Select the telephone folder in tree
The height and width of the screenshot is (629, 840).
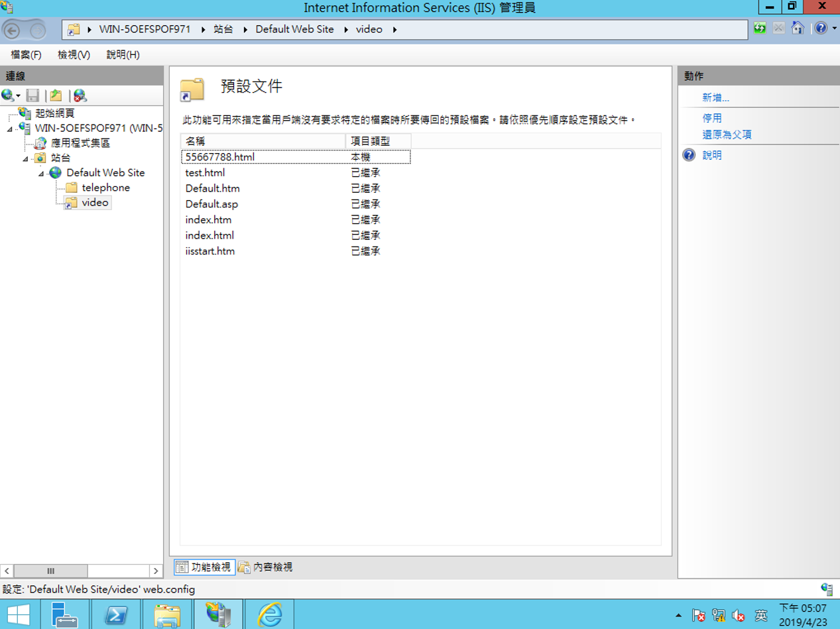click(x=105, y=188)
